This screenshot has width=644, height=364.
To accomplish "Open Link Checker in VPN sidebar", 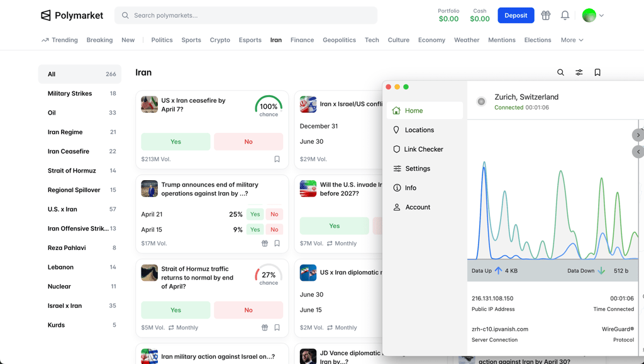I will pyautogui.click(x=425, y=149).
